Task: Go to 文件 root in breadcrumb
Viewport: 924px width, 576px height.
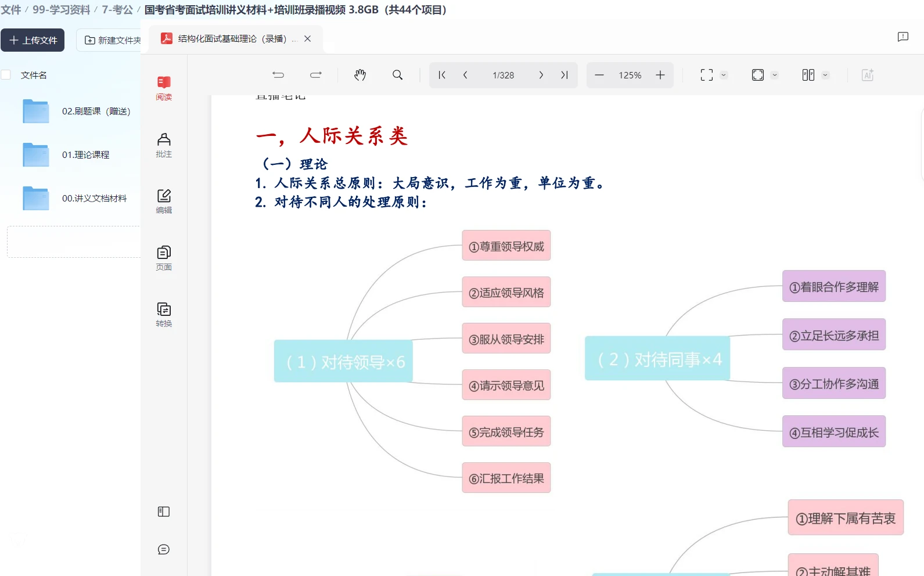Action: pyautogui.click(x=11, y=10)
